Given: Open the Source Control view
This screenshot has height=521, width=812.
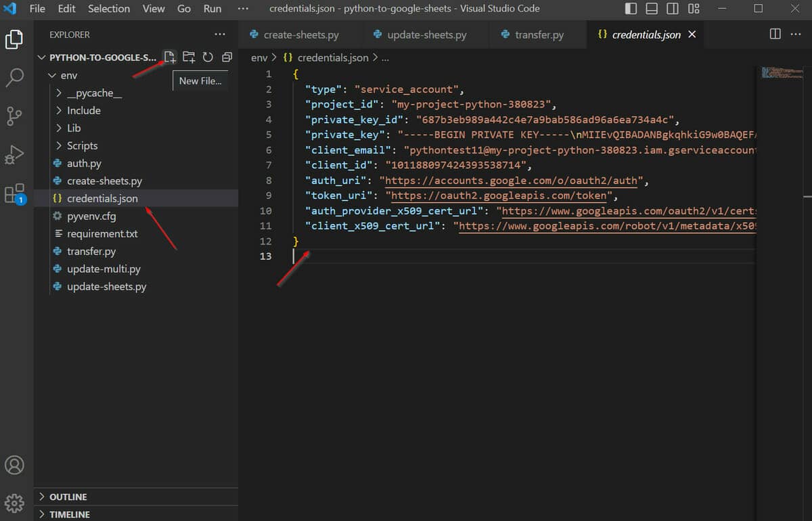Looking at the screenshot, I should pyautogui.click(x=14, y=116).
